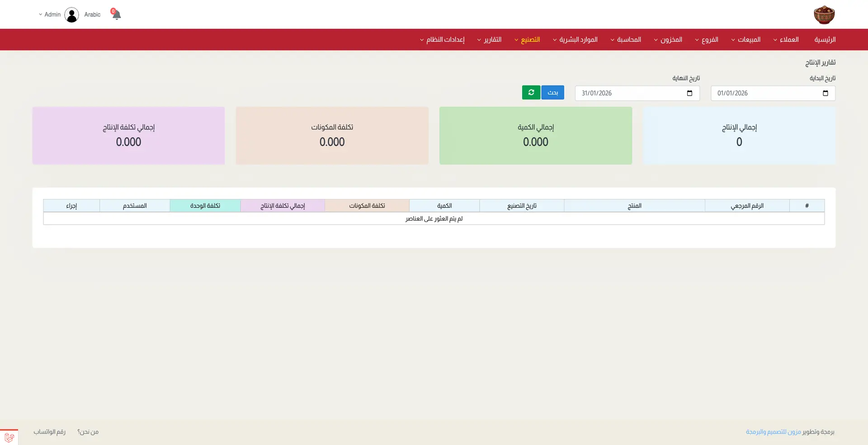Click the Admin user avatar icon

coord(71,15)
